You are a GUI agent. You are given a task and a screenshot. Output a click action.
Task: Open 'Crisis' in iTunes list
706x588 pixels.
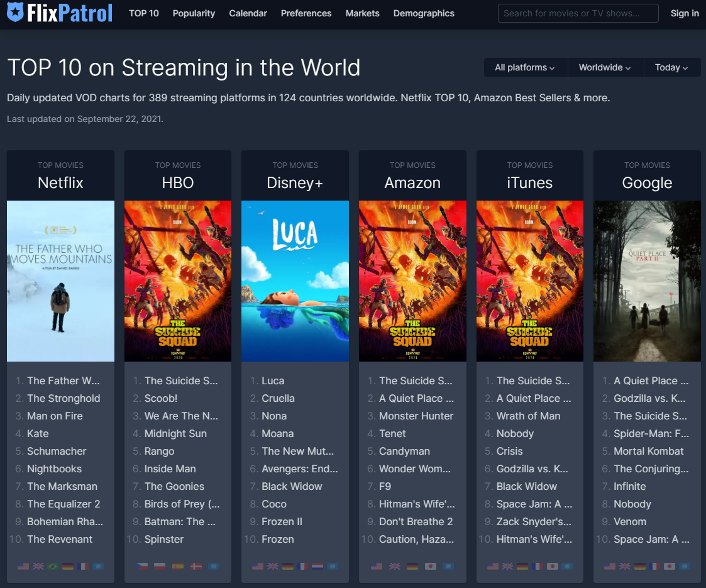coord(510,451)
